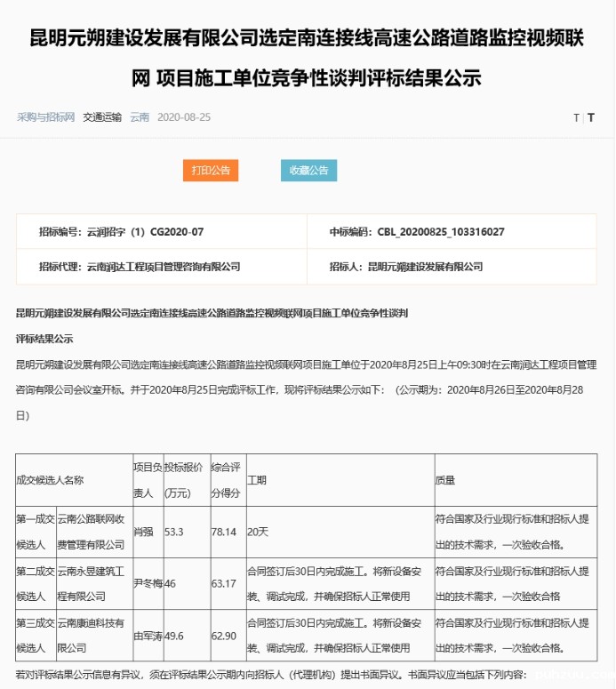Open the 云南 region link
The image size is (616, 689).
140,117
